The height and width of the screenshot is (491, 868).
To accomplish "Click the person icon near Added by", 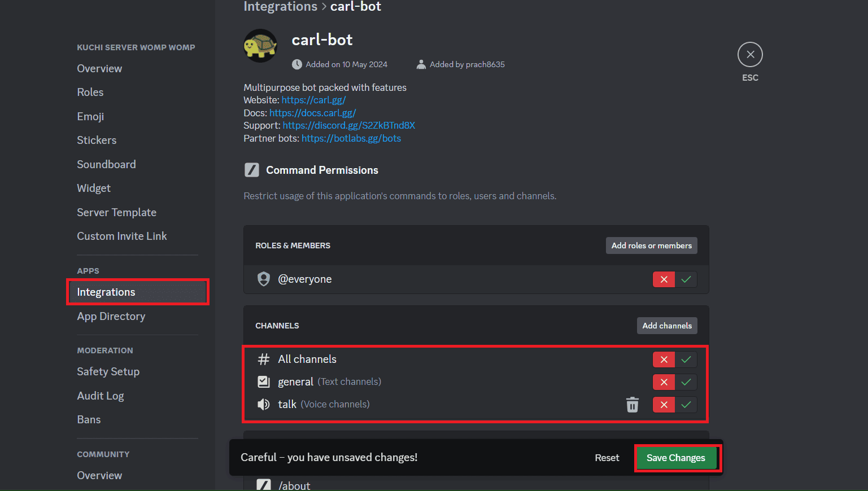I will (x=421, y=64).
